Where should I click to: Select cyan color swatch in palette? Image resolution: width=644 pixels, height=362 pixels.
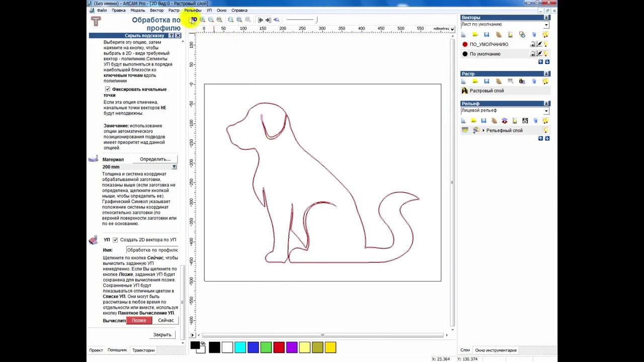[240, 347]
